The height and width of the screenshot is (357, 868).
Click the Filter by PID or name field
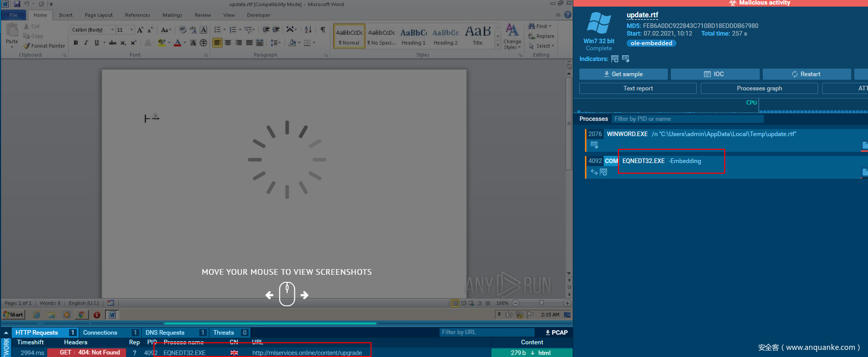click(687, 119)
